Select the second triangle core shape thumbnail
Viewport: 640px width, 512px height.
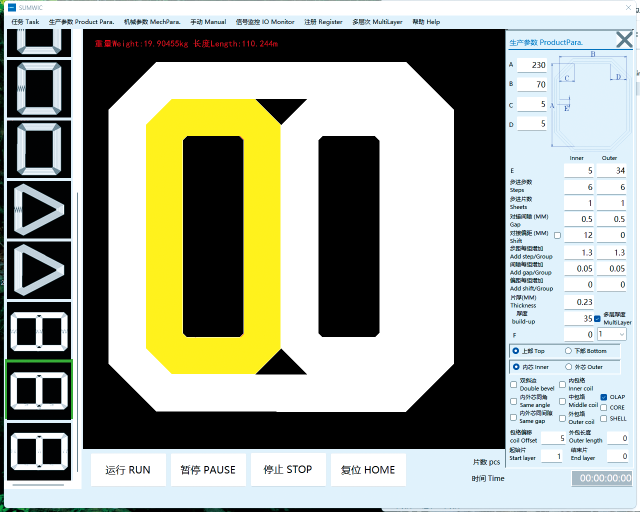39,270
